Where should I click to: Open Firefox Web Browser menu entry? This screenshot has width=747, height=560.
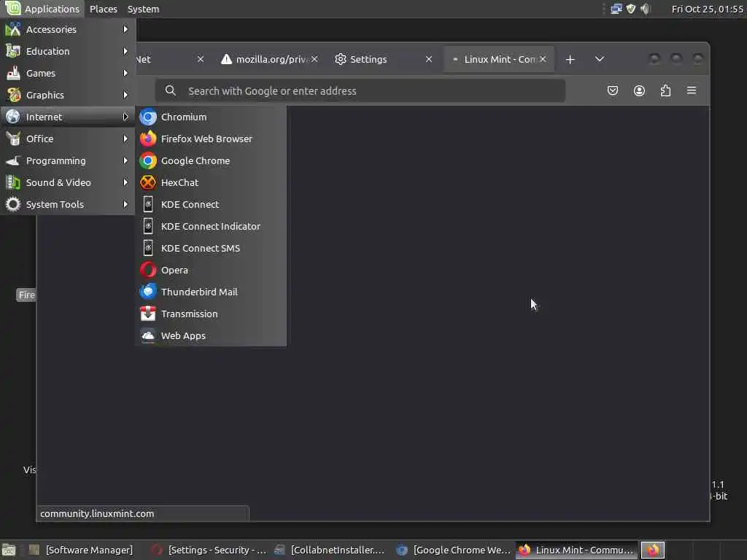tap(211, 139)
